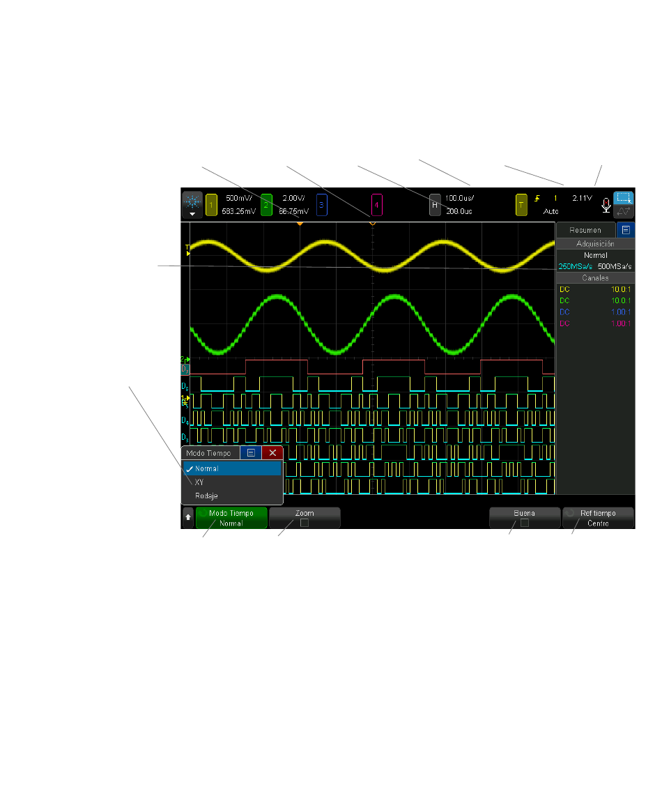The width and height of the screenshot is (662, 812).
Task: Click the D4 digital channel label
Action: coord(185,420)
